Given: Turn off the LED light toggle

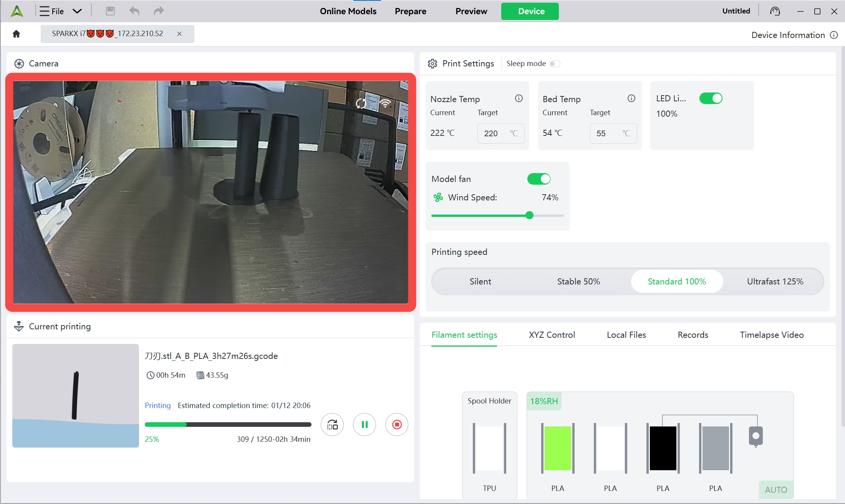Looking at the screenshot, I should coord(711,98).
